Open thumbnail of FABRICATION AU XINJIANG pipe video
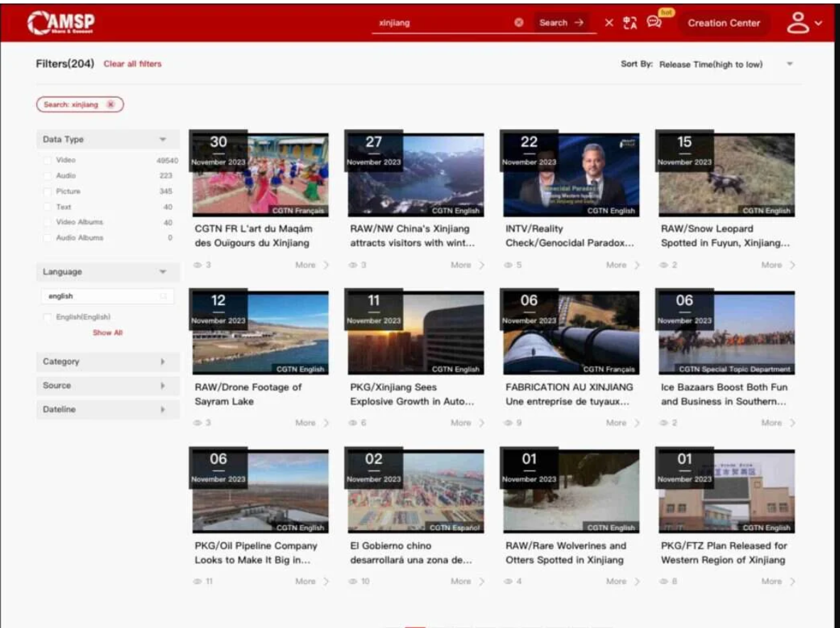The height and width of the screenshot is (628, 840). (x=571, y=333)
